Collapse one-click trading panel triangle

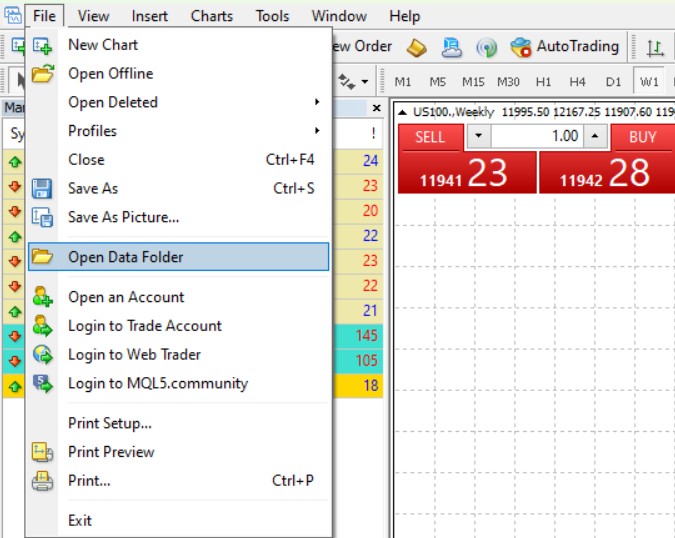(402, 113)
